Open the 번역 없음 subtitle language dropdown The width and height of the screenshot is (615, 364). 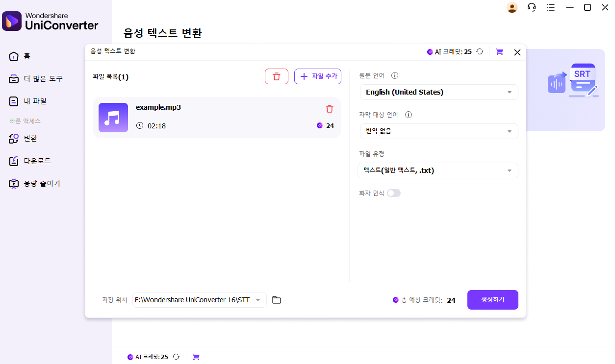click(x=438, y=131)
